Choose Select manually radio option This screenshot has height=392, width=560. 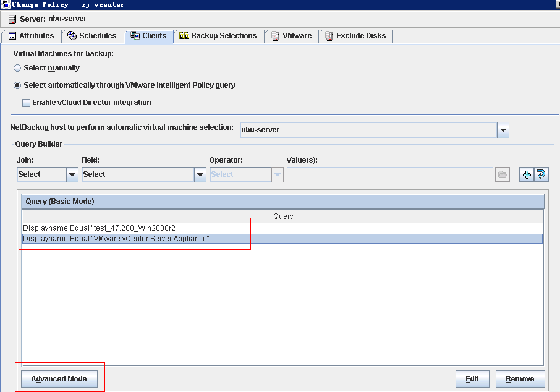[17, 68]
